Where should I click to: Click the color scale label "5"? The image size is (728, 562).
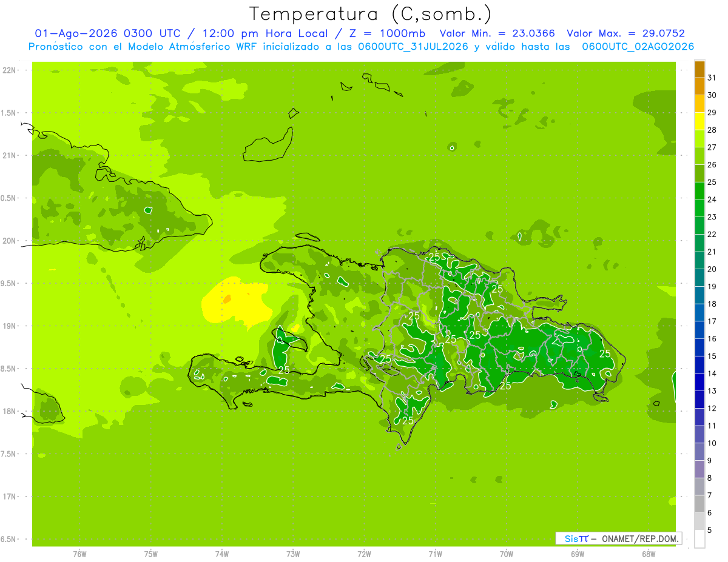coord(710,530)
